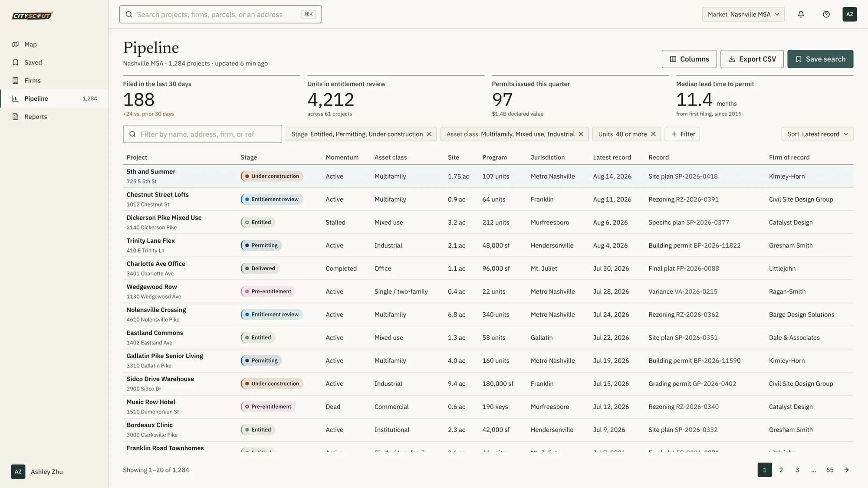This screenshot has height=488, width=868.
Task: Click Music Row Hotel Pre-entitlement badge
Action: (268, 407)
